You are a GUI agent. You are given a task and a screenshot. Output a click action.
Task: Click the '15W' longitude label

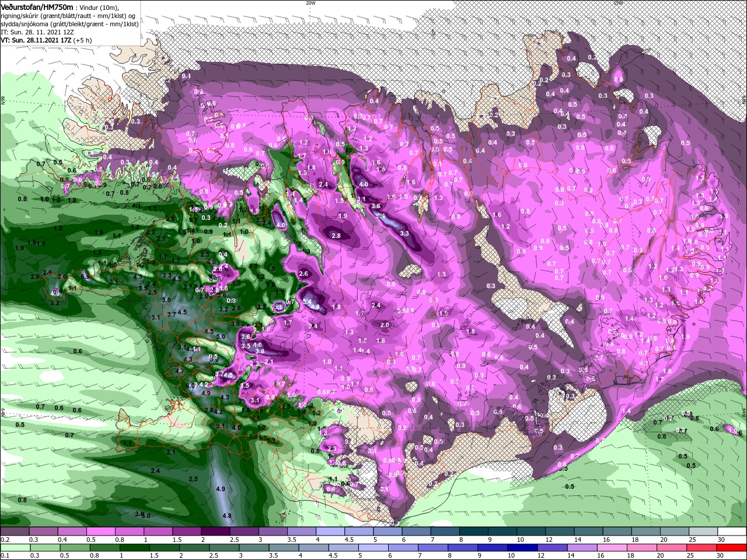pos(618,3)
